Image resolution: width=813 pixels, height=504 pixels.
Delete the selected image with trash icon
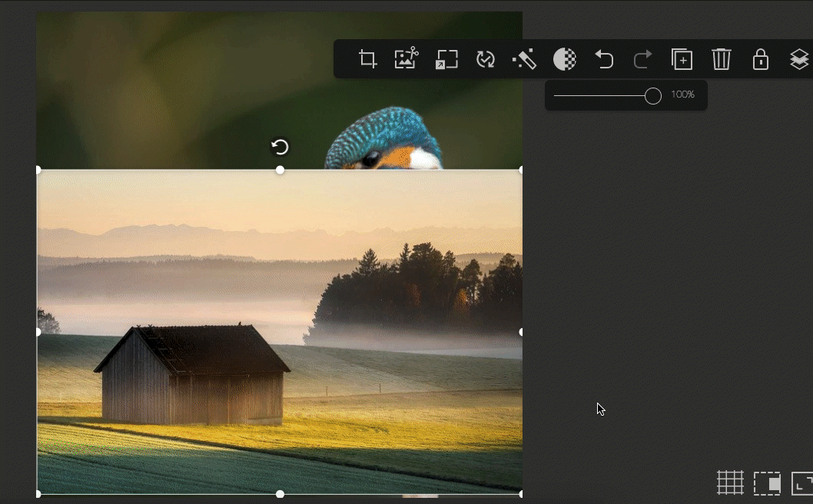[x=721, y=59]
